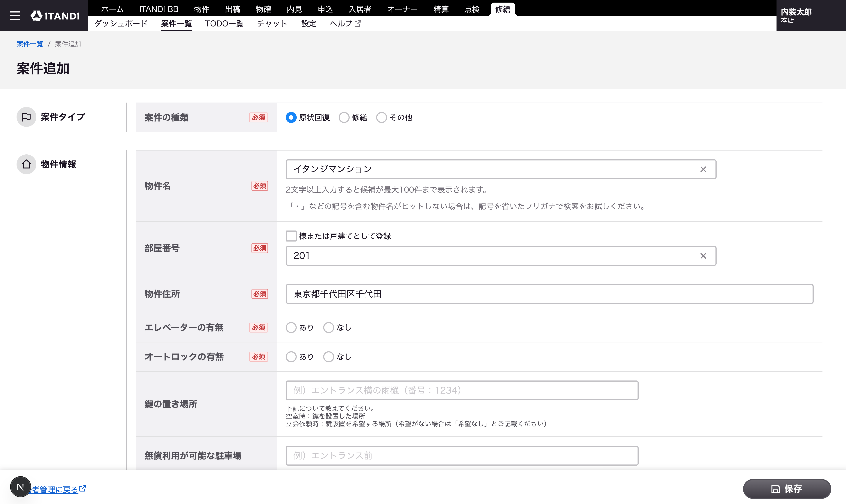Open the 出稿 top menu
The width and height of the screenshot is (846, 504).
click(x=233, y=9)
